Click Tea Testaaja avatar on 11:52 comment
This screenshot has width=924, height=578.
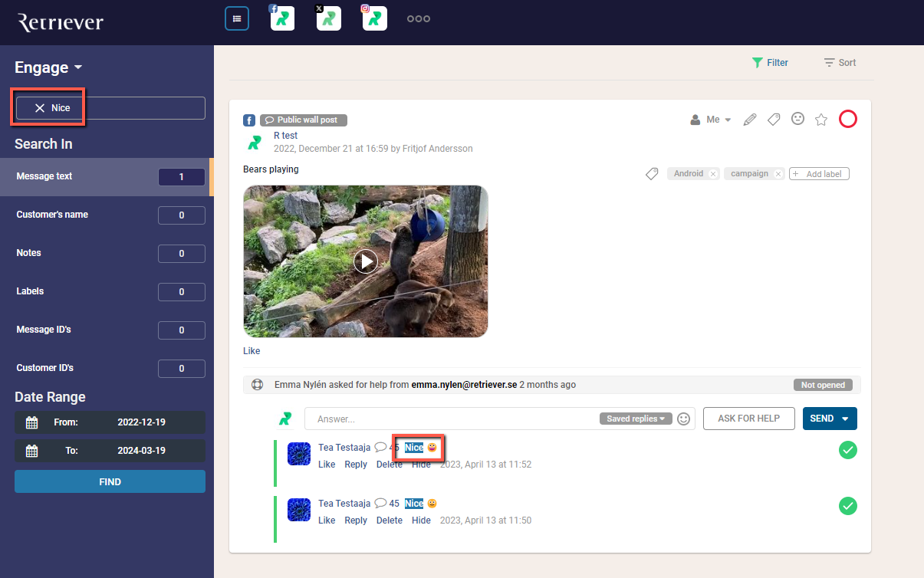coord(299,454)
